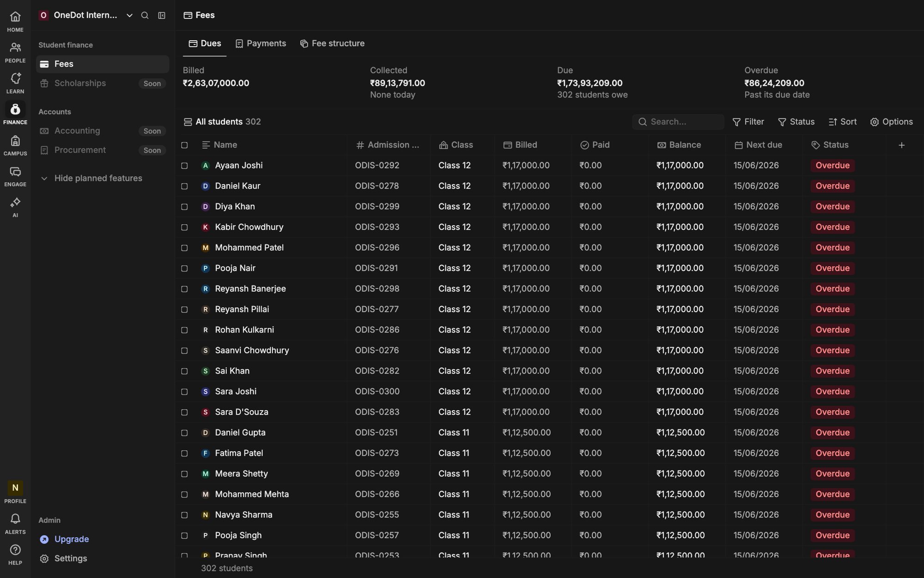Open Meera Shetty's student name
This screenshot has height=578, width=924.
click(x=241, y=473)
